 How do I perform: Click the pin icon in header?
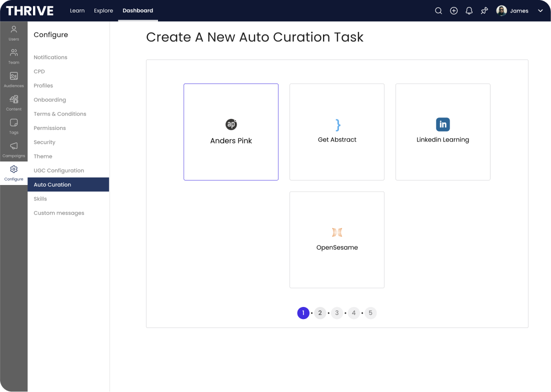coord(484,11)
